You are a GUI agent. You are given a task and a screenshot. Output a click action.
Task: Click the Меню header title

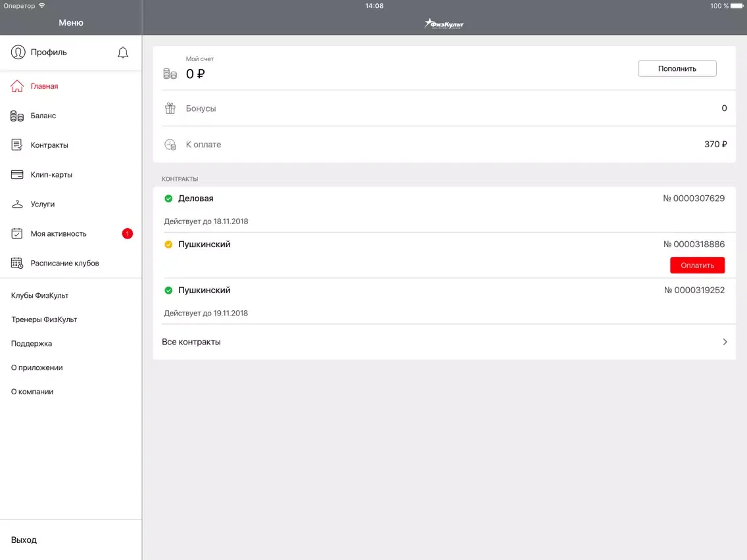71,23
